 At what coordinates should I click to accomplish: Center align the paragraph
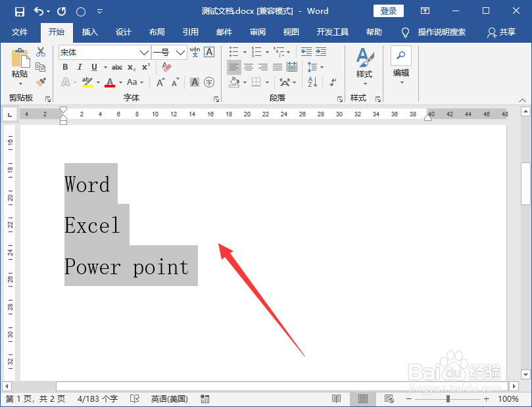tap(249, 67)
